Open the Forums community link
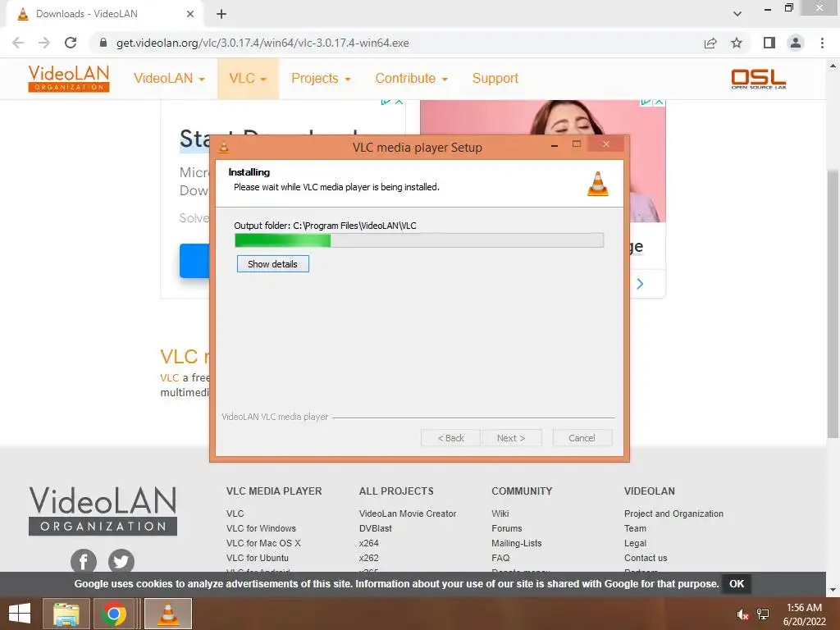The height and width of the screenshot is (630, 840). click(x=506, y=528)
